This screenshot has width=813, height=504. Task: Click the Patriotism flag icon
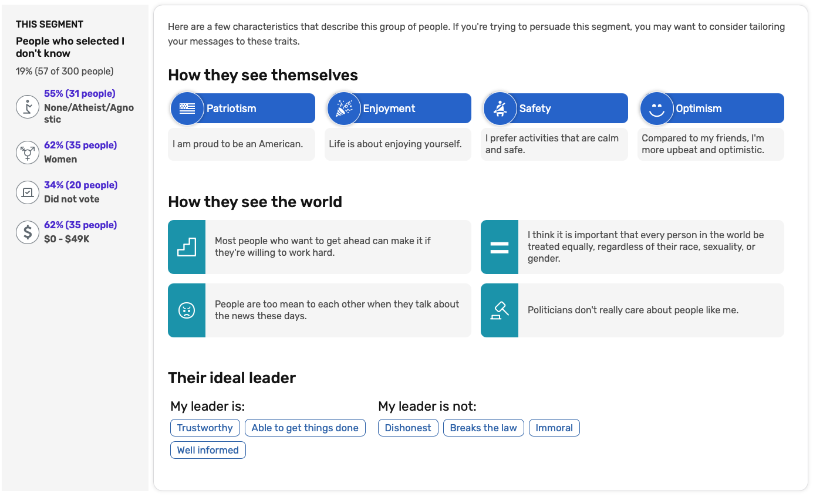click(187, 109)
